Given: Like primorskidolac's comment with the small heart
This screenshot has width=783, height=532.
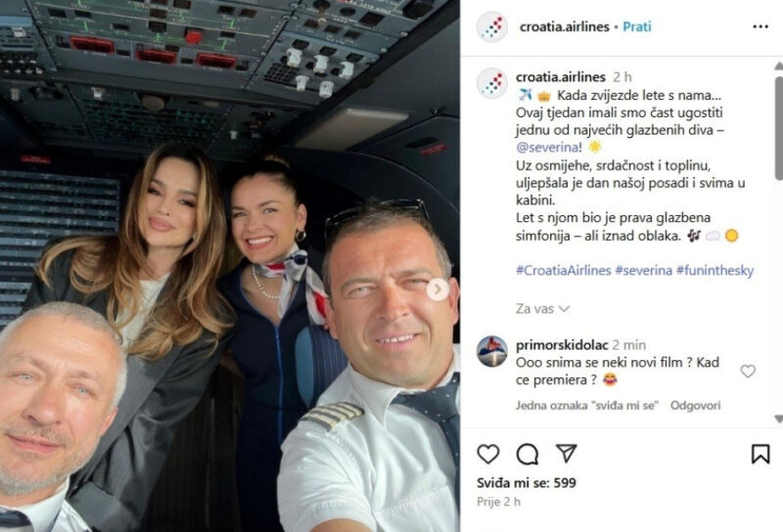Looking at the screenshot, I should click(x=748, y=371).
